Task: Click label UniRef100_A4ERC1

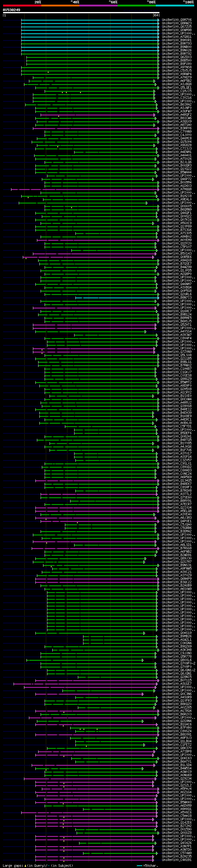Action: coord(177,419)
